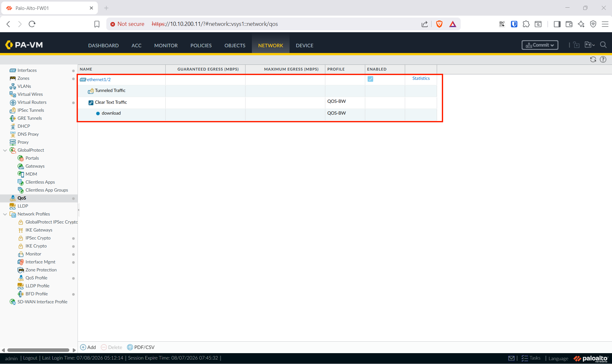
Task: Select the Gateways icon under GlobalProtect
Action: coord(21,166)
